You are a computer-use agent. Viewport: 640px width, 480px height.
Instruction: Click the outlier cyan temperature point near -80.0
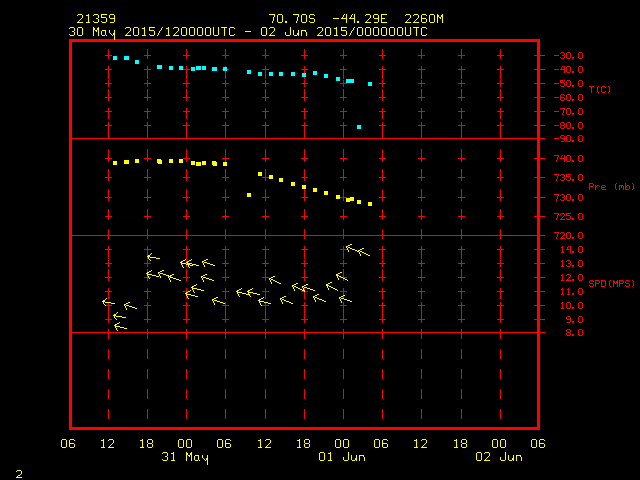(359, 127)
